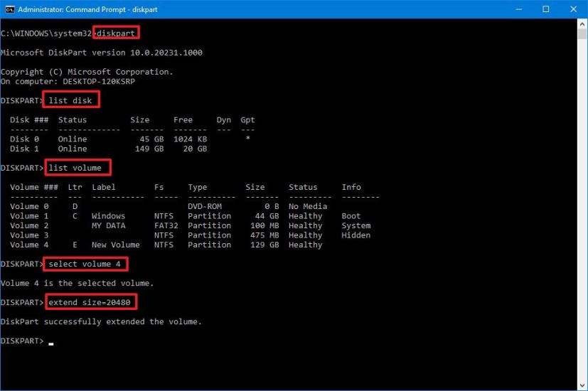Click the 'Disk 1' row label
Image resolution: width=588 pixels, height=391 pixels.
pyautogui.click(x=25, y=149)
